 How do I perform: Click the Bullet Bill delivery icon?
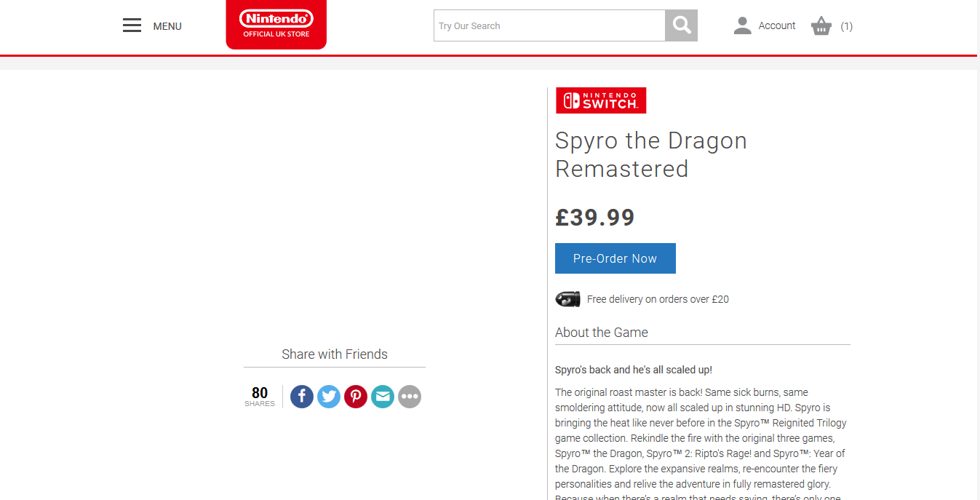pyautogui.click(x=567, y=299)
